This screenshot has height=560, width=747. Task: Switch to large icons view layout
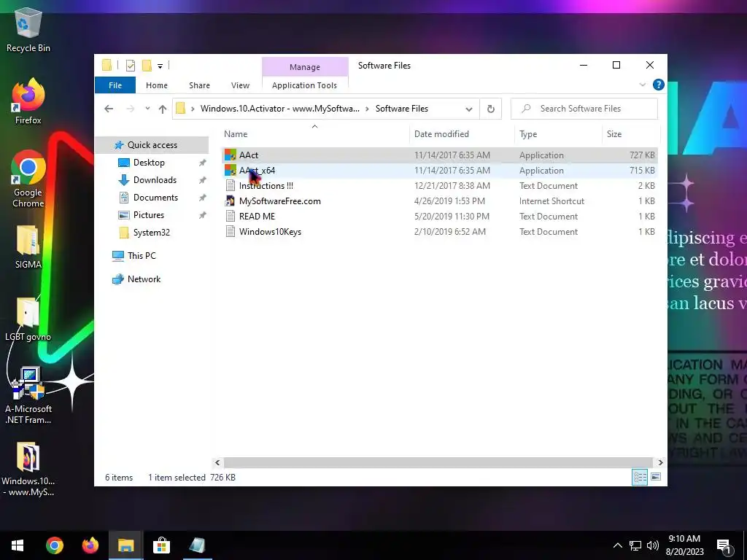tap(656, 477)
